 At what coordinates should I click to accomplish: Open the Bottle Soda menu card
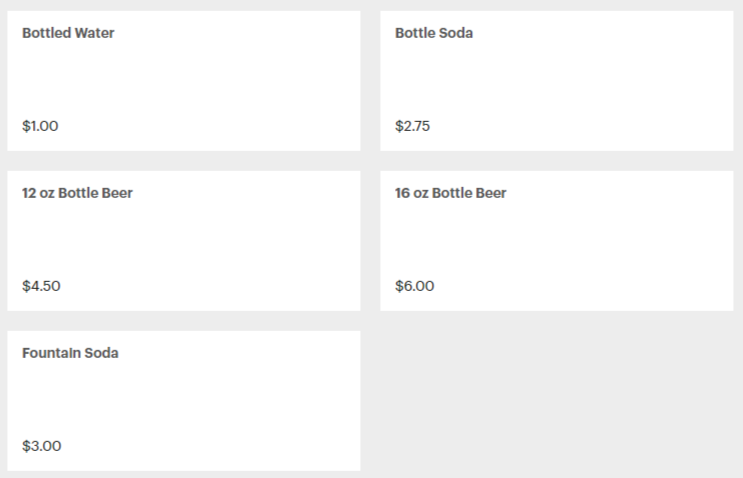point(557,81)
